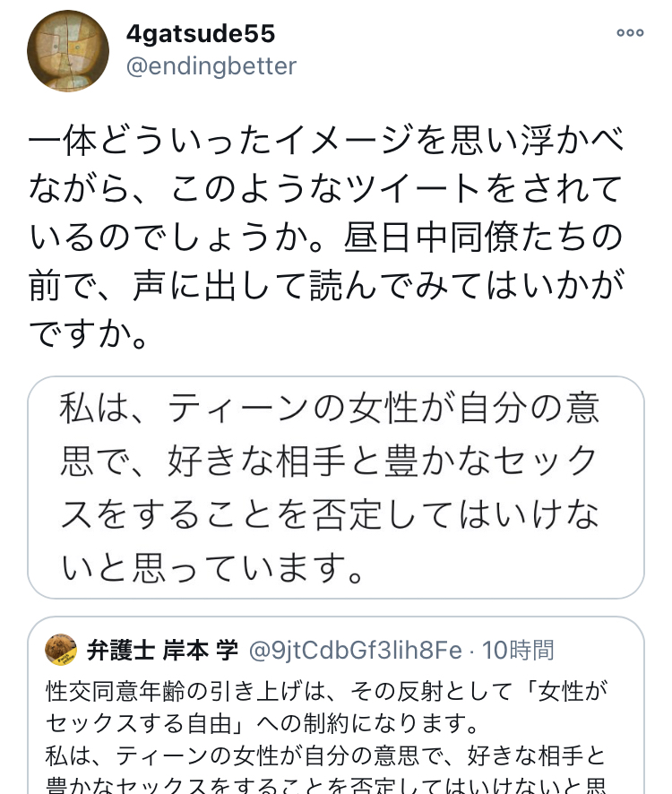Open the 4gatsude55 profile avatar
The image size is (672, 794).
point(62,52)
